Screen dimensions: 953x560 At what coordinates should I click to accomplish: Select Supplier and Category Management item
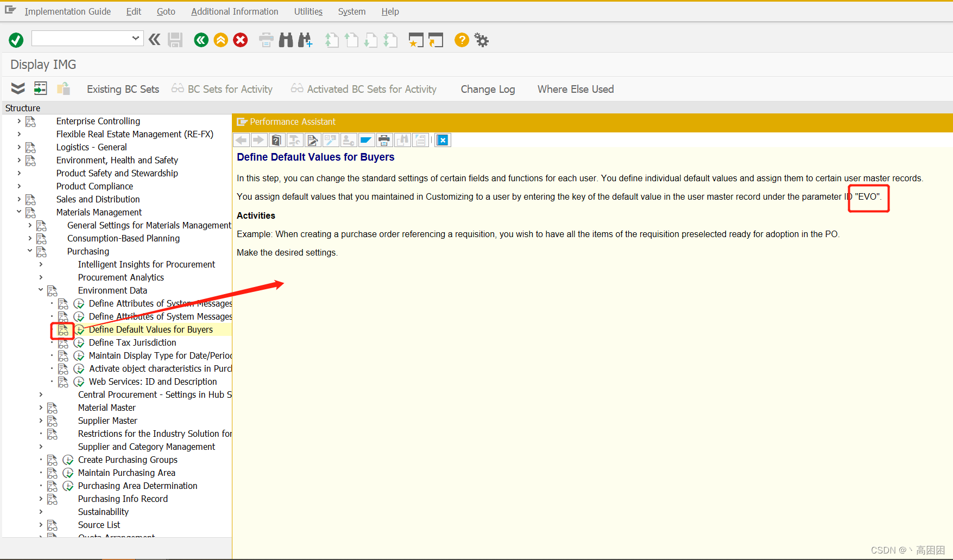[147, 447]
